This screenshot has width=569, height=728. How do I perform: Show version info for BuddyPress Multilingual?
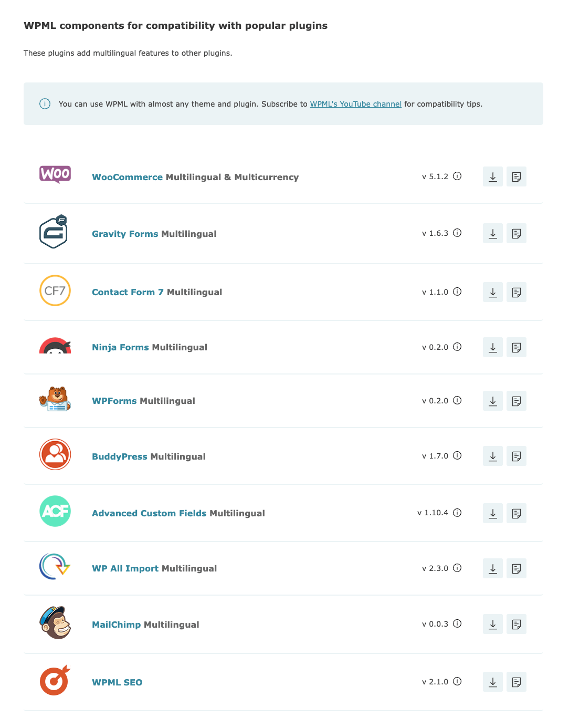click(x=457, y=456)
